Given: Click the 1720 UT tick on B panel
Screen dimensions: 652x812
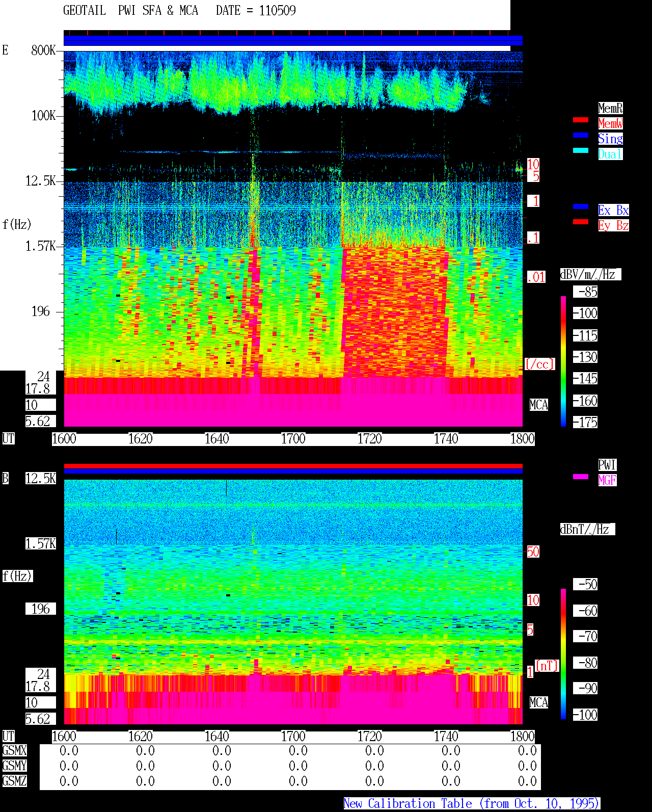Looking at the screenshot, I should 369,737.
